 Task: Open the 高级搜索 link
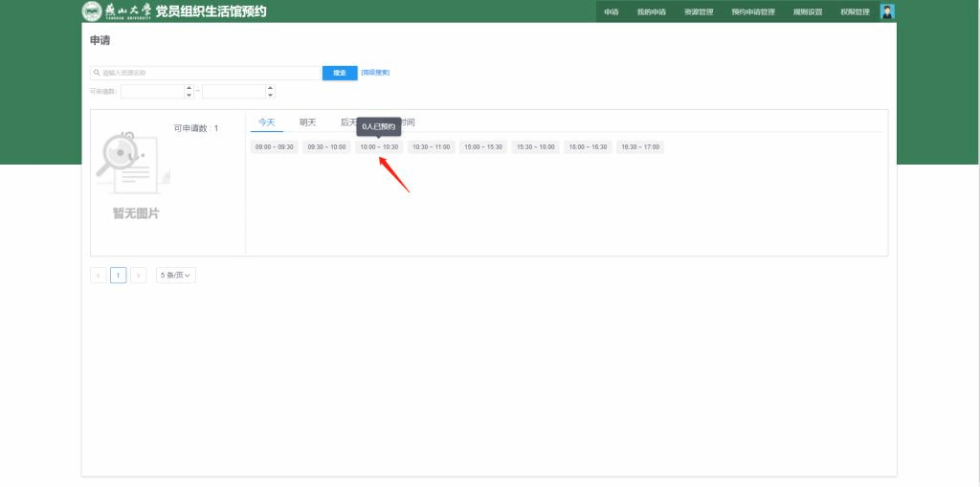tap(375, 73)
